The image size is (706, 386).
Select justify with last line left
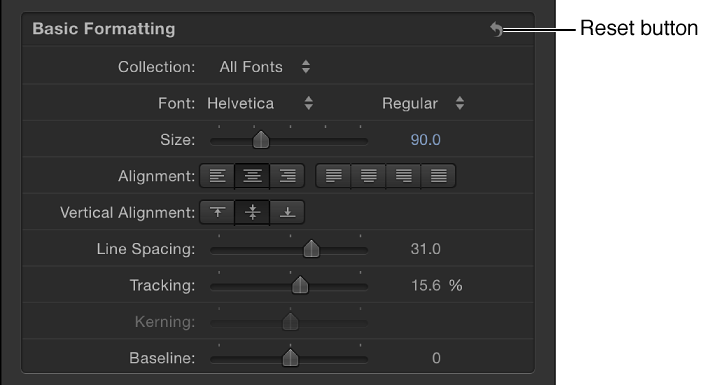(333, 176)
